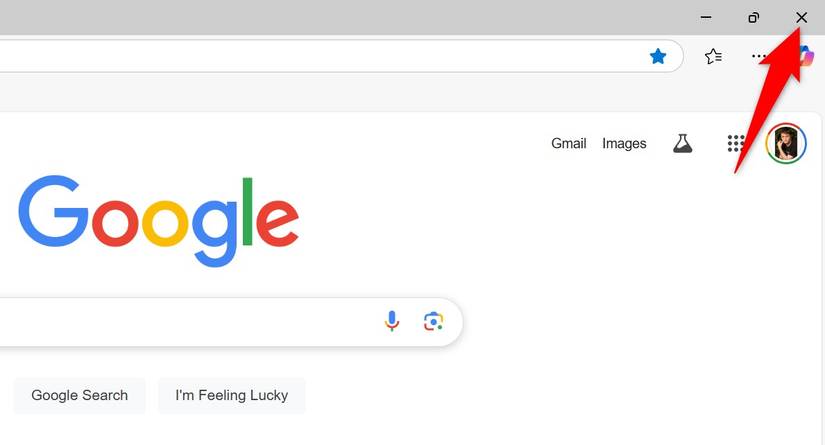Open the Copilot sidebar icon
Viewport: 825px width, 445px height.
(807, 55)
